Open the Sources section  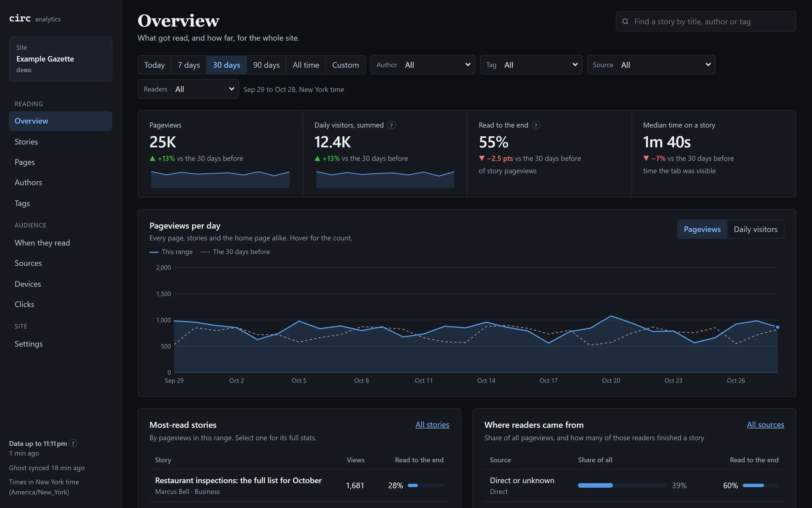pyautogui.click(x=60, y=263)
